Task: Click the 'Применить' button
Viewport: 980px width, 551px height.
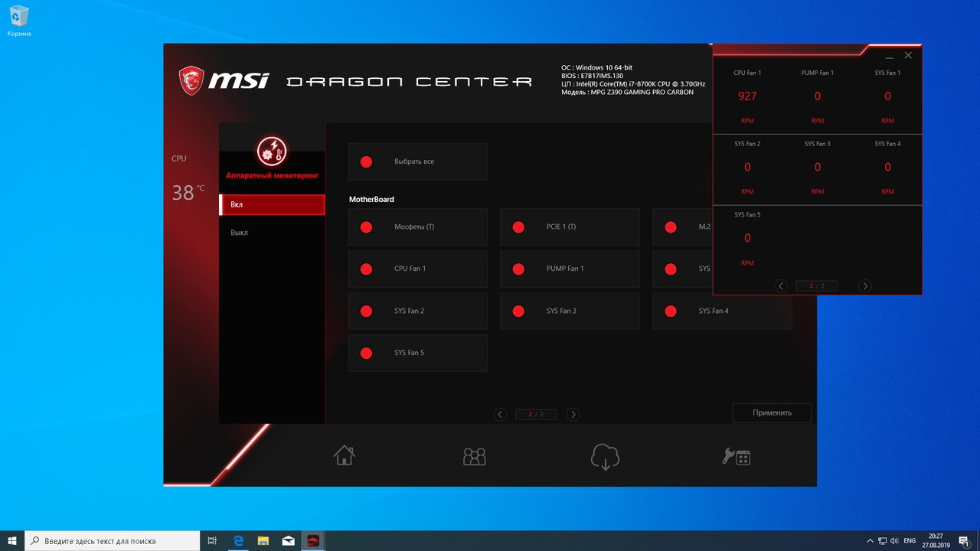Action: tap(772, 412)
